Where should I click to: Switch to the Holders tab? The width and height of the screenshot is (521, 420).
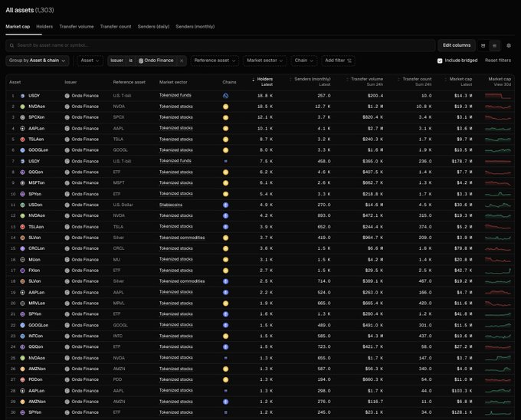tap(44, 27)
